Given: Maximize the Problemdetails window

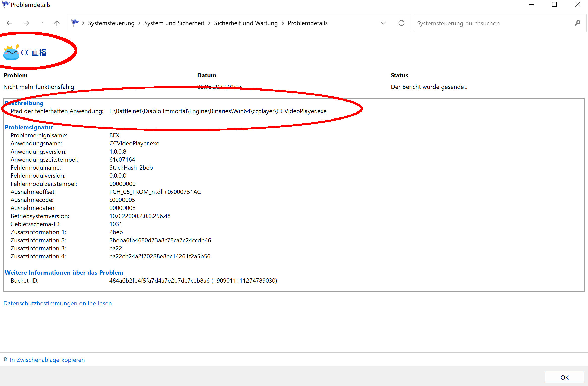Looking at the screenshot, I should [554, 5].
